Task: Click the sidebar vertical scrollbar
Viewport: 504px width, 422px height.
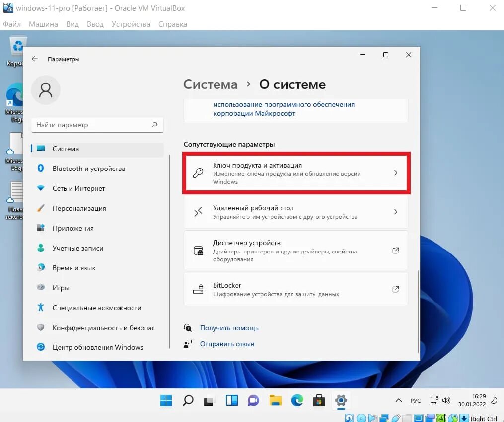Action: click(x=169, y=252)
